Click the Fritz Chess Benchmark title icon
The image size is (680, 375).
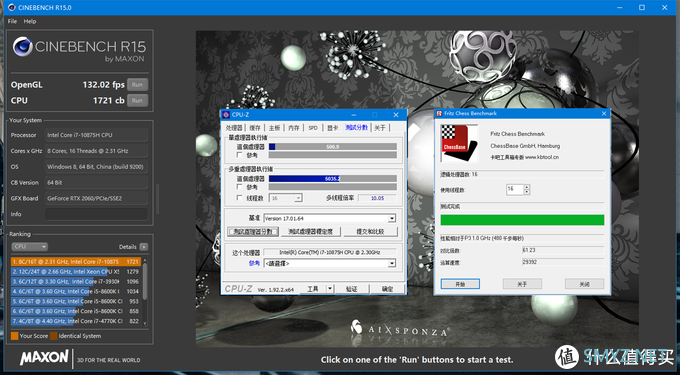[x=439, y=114]
